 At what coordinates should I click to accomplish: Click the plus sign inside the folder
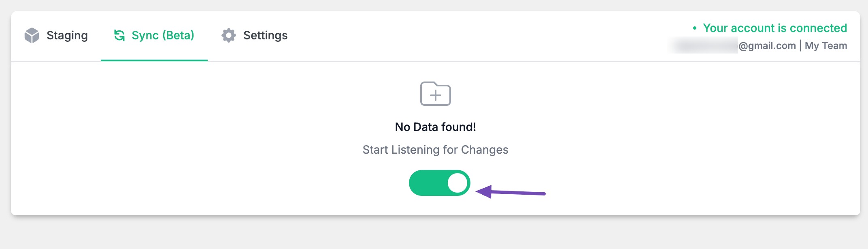tap(436, 96)
